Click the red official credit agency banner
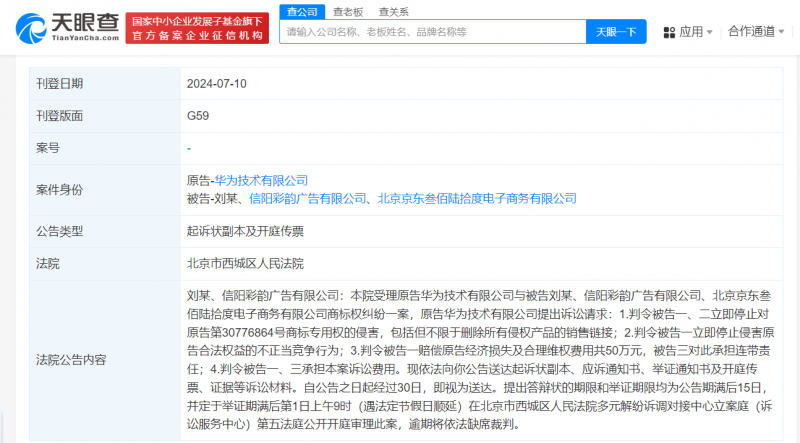Image resolution: width=800 pixels, height=443 pixels. click(x=198, y=27)
